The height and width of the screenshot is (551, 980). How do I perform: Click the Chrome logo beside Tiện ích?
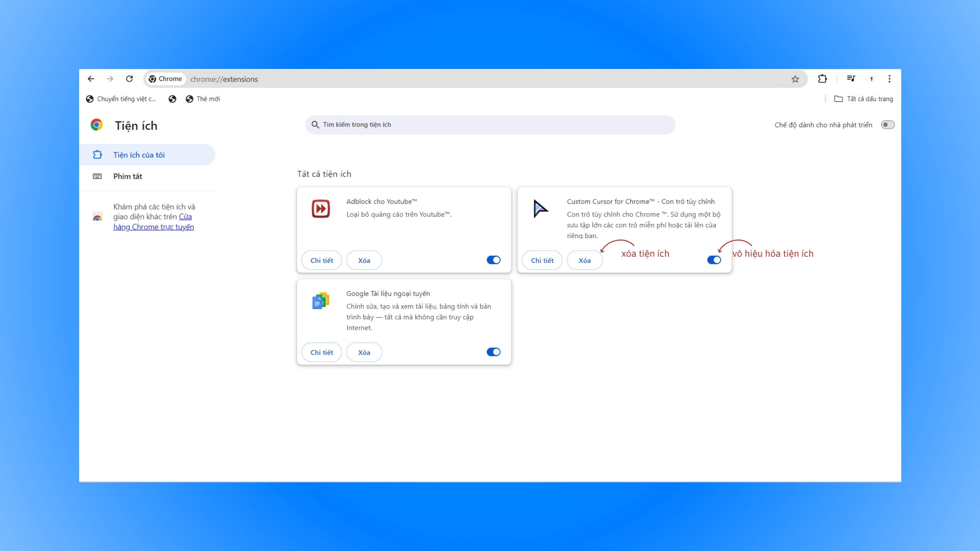pyautogui.click(x=96, y=125)
